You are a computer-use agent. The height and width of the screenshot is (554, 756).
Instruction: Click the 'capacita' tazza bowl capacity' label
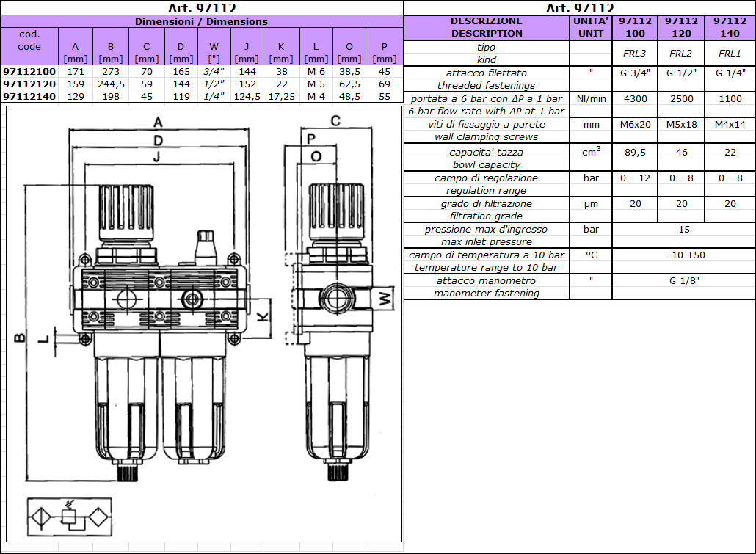pyautogui.click(x=487, y=158)
